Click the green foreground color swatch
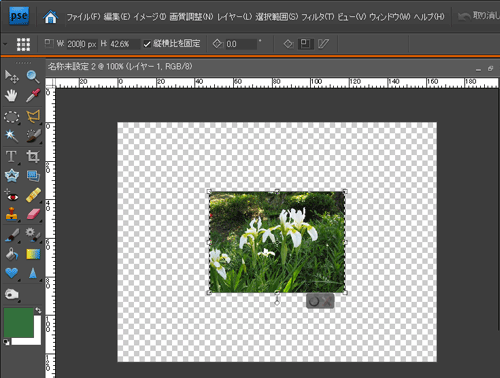Viewport: 500px width, 378px height. click(x=19, y=322)
